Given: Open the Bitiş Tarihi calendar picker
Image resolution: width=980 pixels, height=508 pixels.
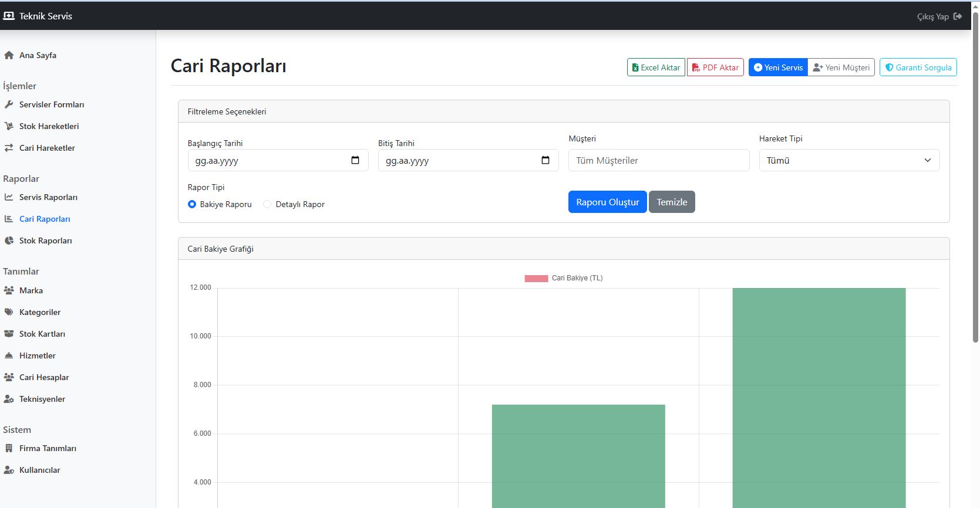Looking at the screenshot, I should pos(545,160).
